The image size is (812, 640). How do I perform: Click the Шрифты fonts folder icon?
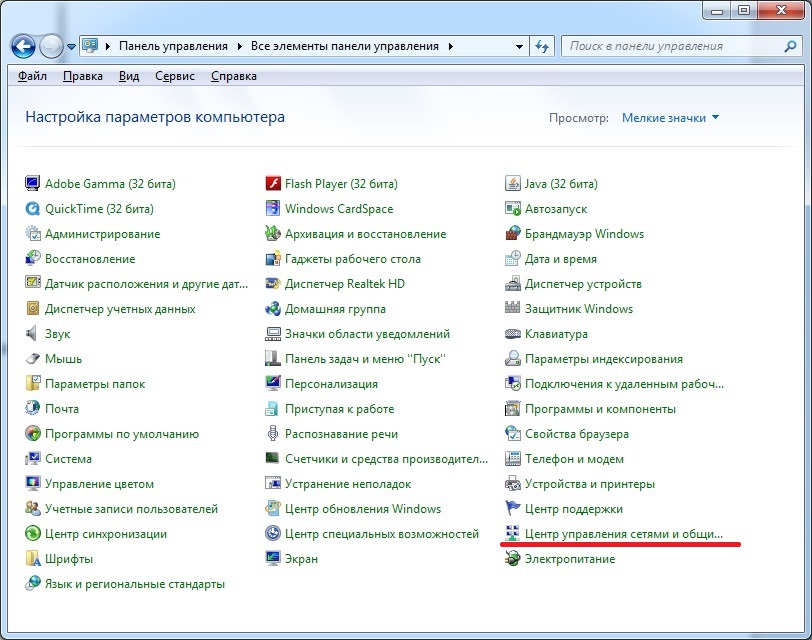pyautogui.click(x=33, y=559)
